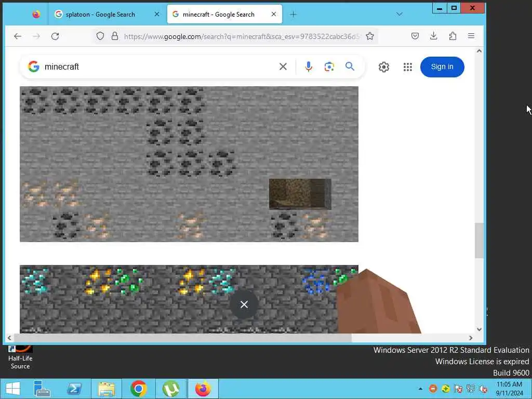Click the horizontal scrollbar left arrow
Viewport: 532px width, 399px height.
9,338
